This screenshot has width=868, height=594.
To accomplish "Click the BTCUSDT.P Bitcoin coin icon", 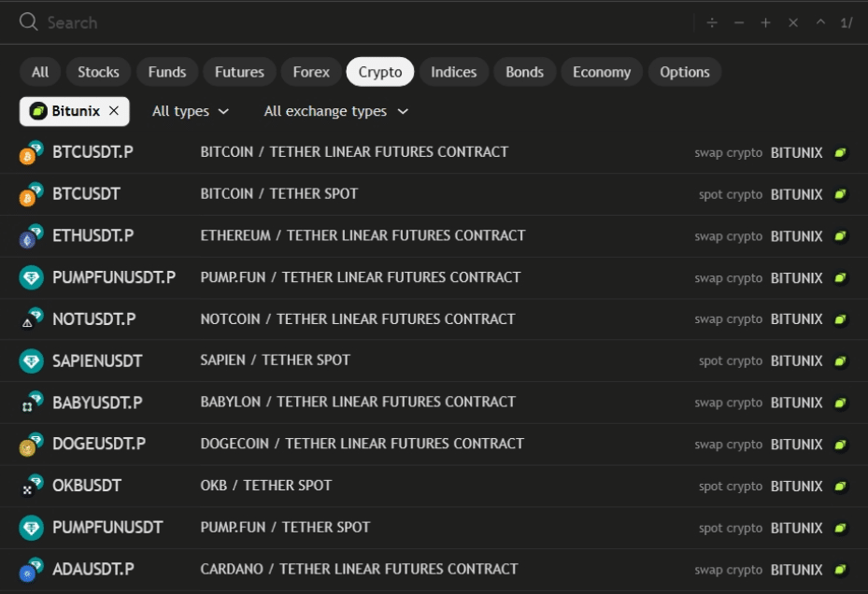I will tap(27, 157).
